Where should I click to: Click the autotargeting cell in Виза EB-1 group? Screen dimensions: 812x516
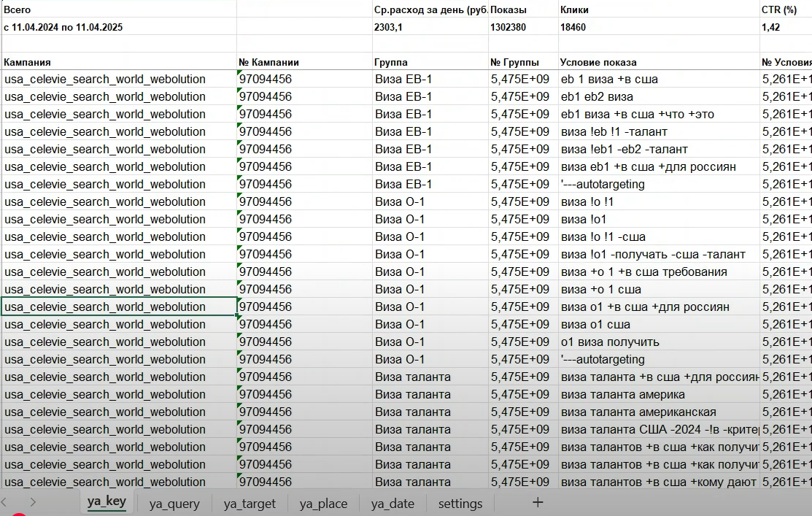[659, 185]
